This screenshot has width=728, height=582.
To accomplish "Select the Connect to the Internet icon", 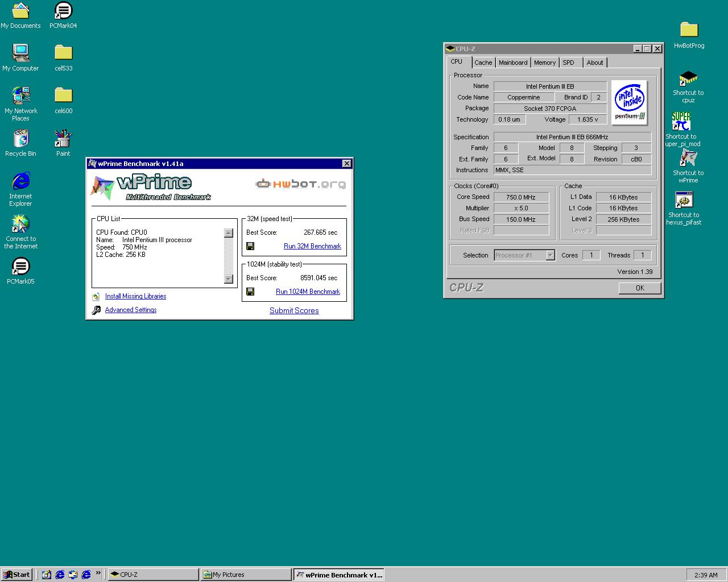I will click(x=20, y=232).
